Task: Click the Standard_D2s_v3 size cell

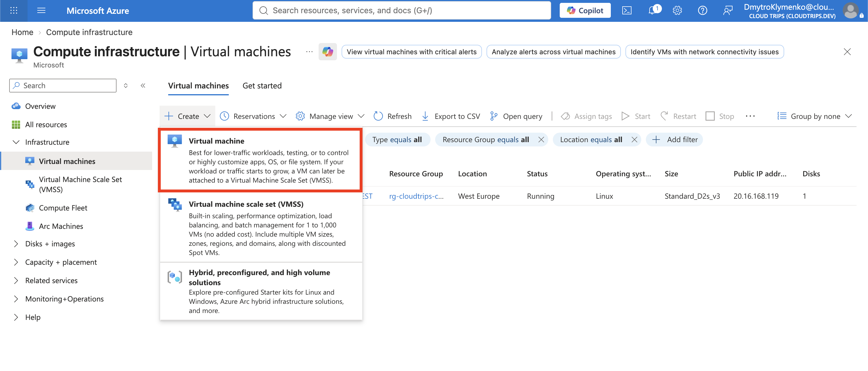Action: click(x=692, y=196)
